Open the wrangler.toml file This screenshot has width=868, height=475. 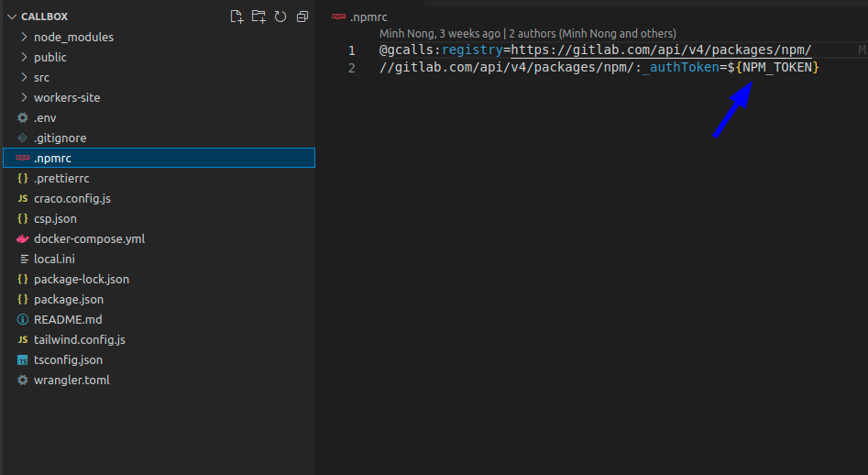[x=71, y=380]
